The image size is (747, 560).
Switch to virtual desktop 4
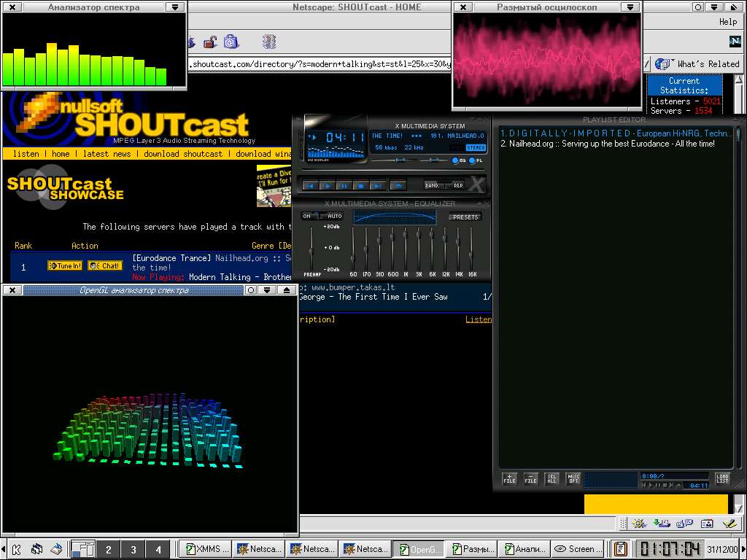158,550
